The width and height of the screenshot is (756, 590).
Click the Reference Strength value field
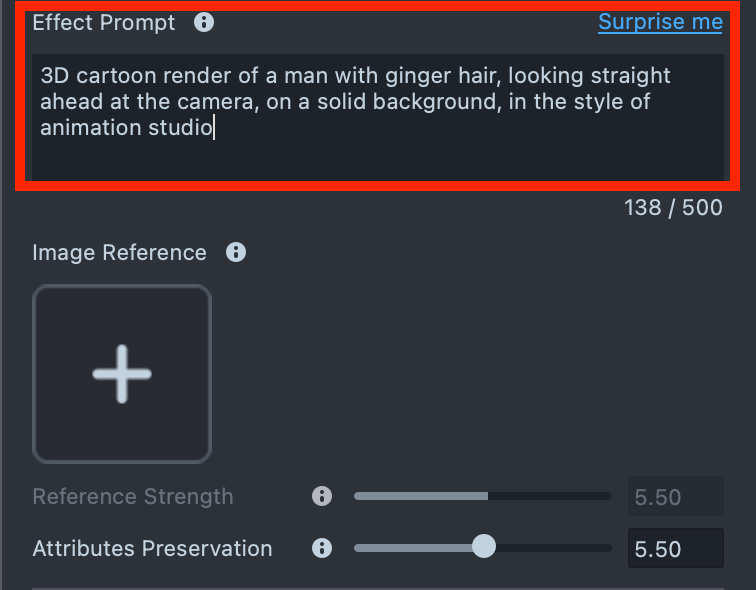click(674, 497)
